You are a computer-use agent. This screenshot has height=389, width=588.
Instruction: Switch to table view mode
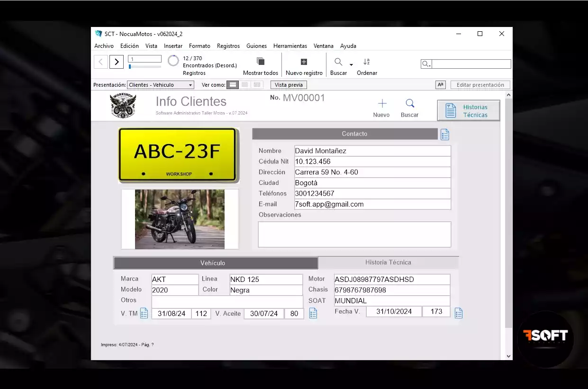(257, 85)
